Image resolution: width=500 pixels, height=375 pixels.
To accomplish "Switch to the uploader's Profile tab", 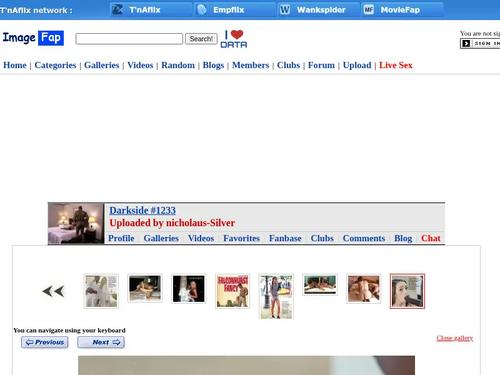I will pos(121,238).
